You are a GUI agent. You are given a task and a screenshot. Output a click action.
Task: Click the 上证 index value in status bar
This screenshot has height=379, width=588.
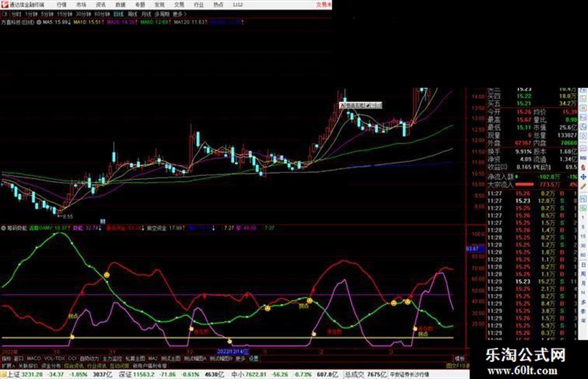pyautogui.click(x=32, y=375)
